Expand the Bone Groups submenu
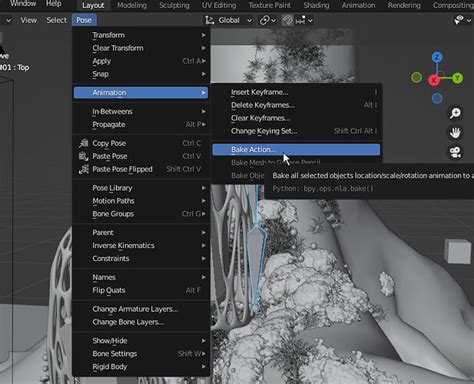The image size is (474, 384). (141, 214)
